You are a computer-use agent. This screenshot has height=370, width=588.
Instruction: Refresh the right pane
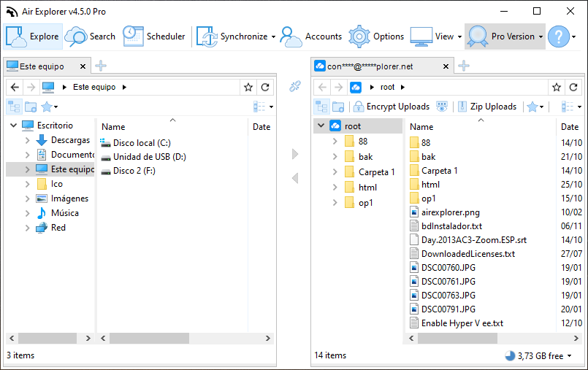pyautogui.click(x=573, y=88)
